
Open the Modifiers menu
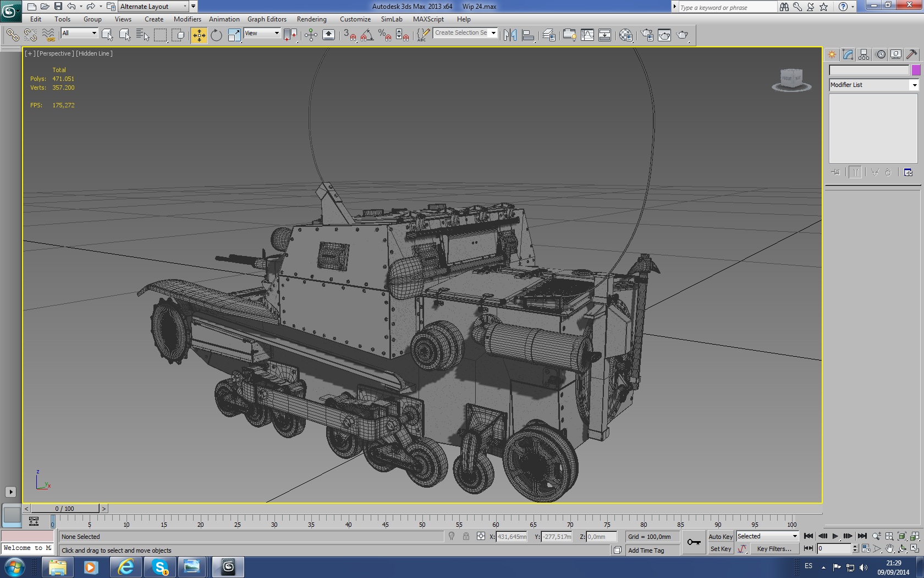pyautogui.click(x=187, y=19)
